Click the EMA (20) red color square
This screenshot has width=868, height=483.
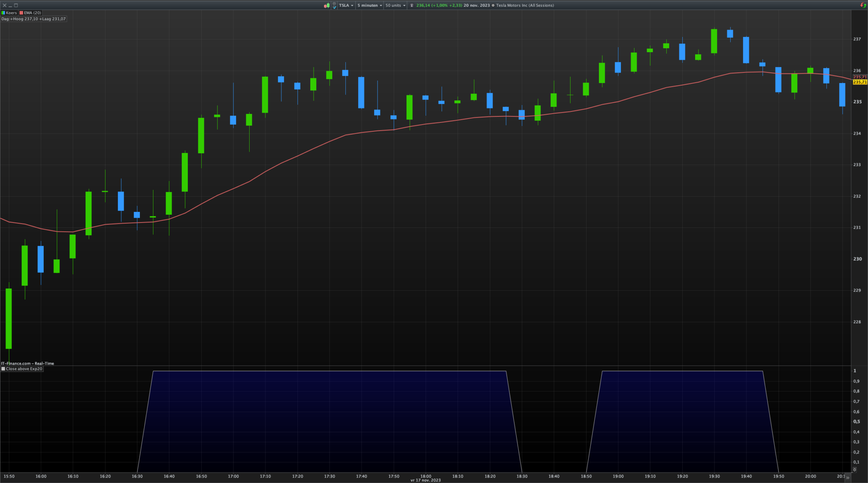[x=21, y=13]
